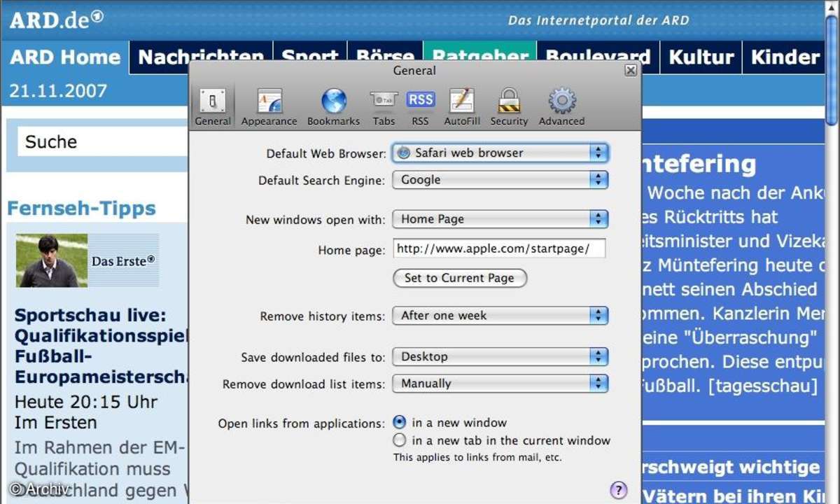The width and height of the screenshot is (840, 504).
Task: Expand the 'Save downloaded files to' dropdown
Action: point(500,356)
